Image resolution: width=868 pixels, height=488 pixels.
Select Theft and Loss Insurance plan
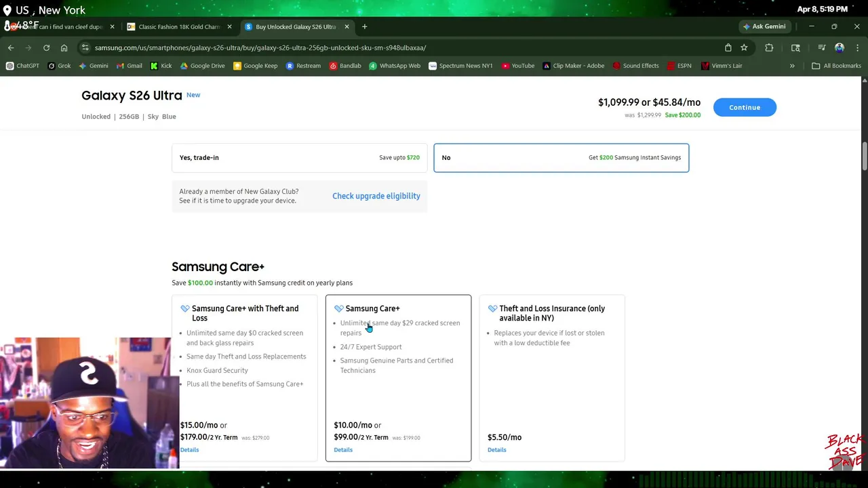click(552, 378)
